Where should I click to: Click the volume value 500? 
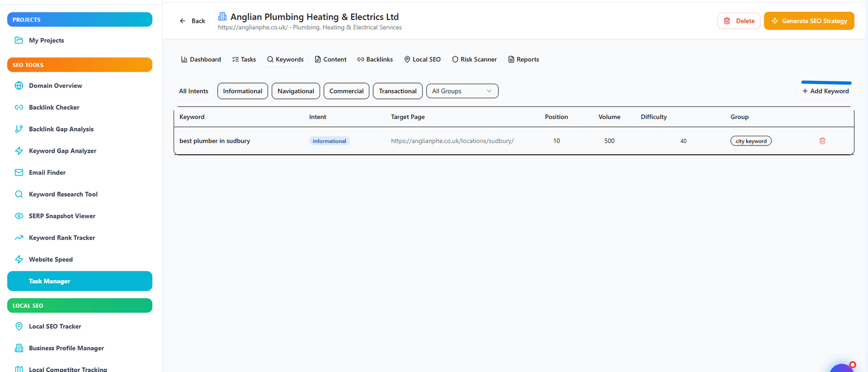click(x=609, y=141)
